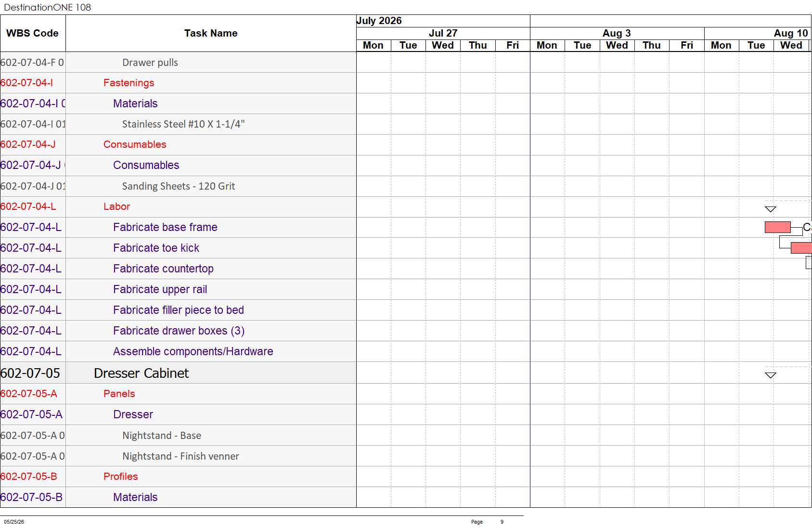This screenshot has height=528, width=812.
Task: Select the Sanding Sheets - 120 Grit row
Action: click(179, 186)
